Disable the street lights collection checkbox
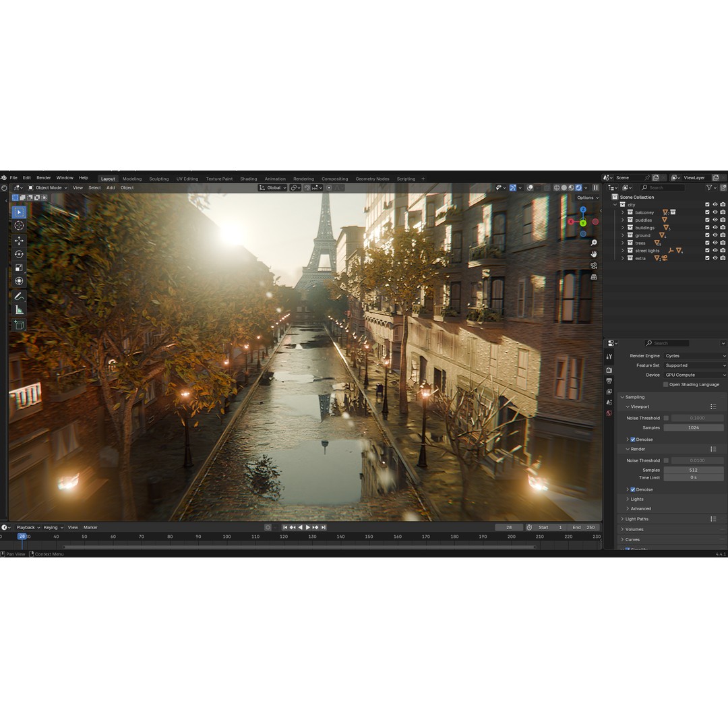The image size is (728, 728). coord(707,250)
